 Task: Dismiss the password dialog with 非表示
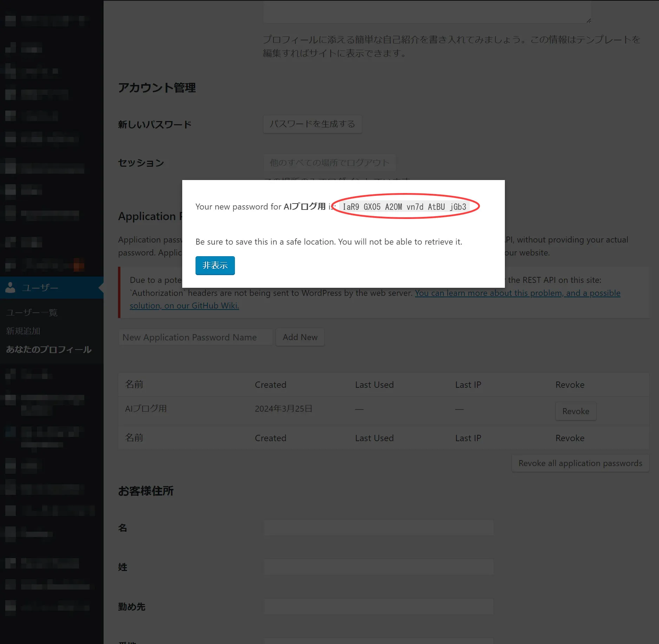215,265
